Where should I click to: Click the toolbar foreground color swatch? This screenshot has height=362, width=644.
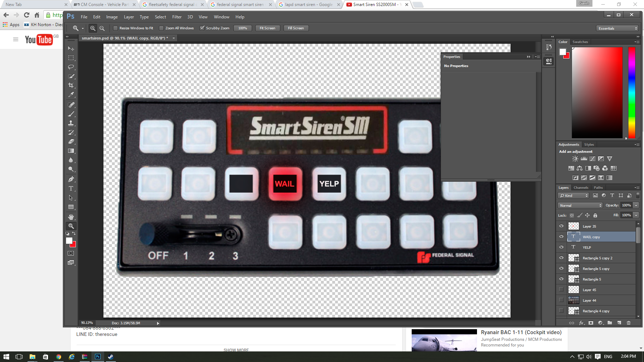[69, 241]
